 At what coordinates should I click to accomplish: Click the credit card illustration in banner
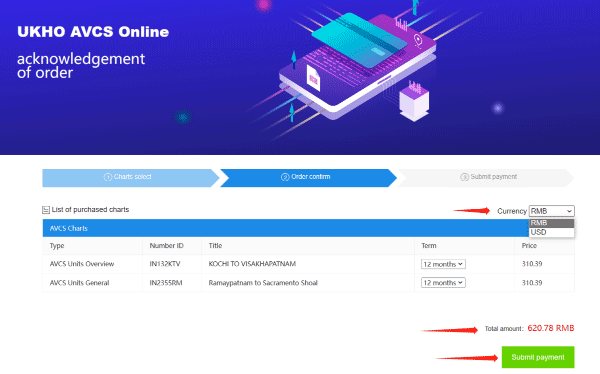(359, 40)
